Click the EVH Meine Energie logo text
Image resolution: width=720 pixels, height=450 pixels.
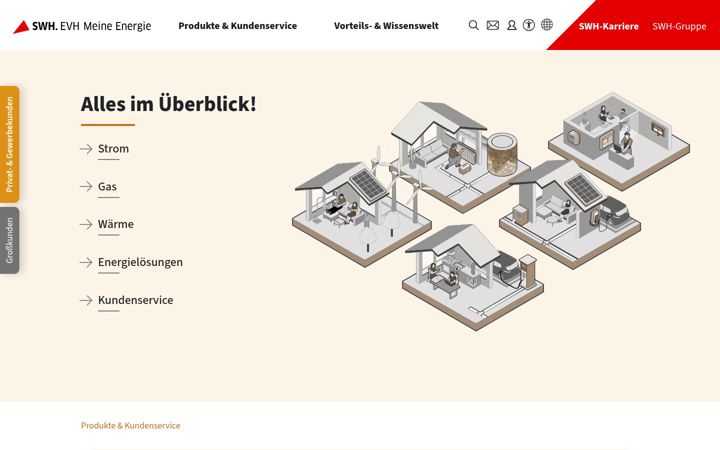pos(106,26)
